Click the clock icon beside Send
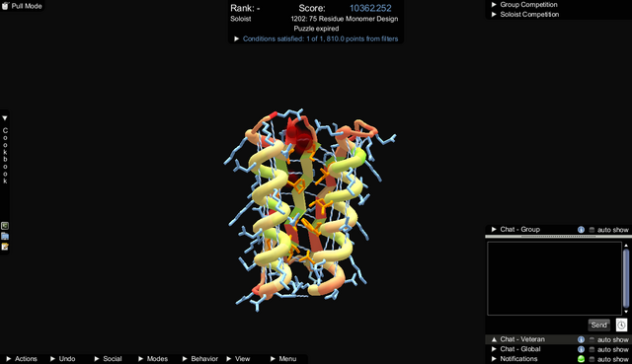Screen dimensions: 632x364 point(621,325)
